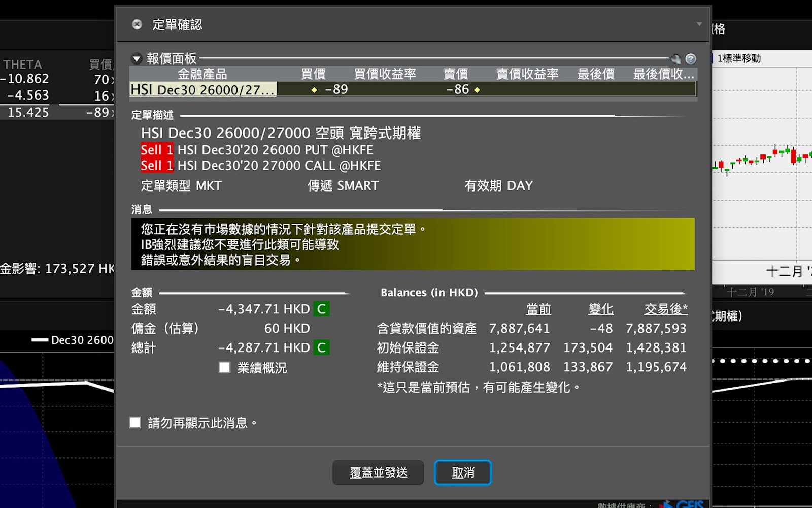The width and height of the screenshot is (812, 508).
Task: Click the 7,887,593 post-trade asset value
Action: (656, 328)
